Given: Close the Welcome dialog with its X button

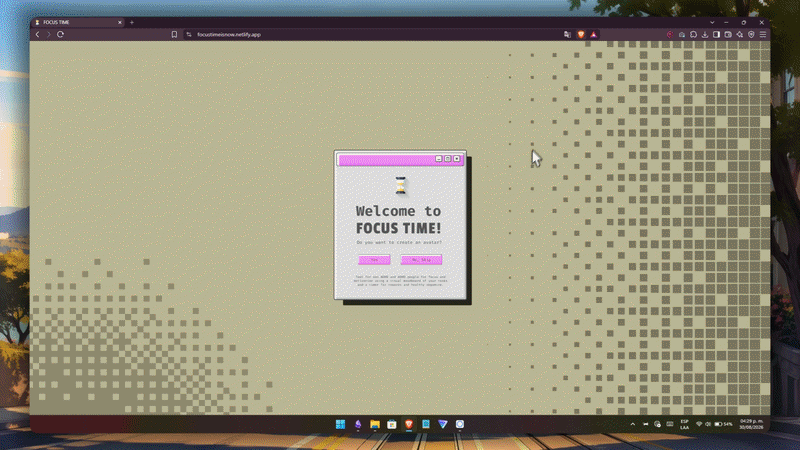Looking at the screenshot, I should [457, 159].
